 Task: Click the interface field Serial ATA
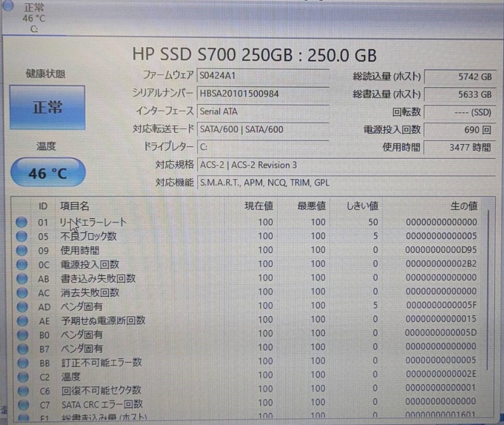[262, 112]
